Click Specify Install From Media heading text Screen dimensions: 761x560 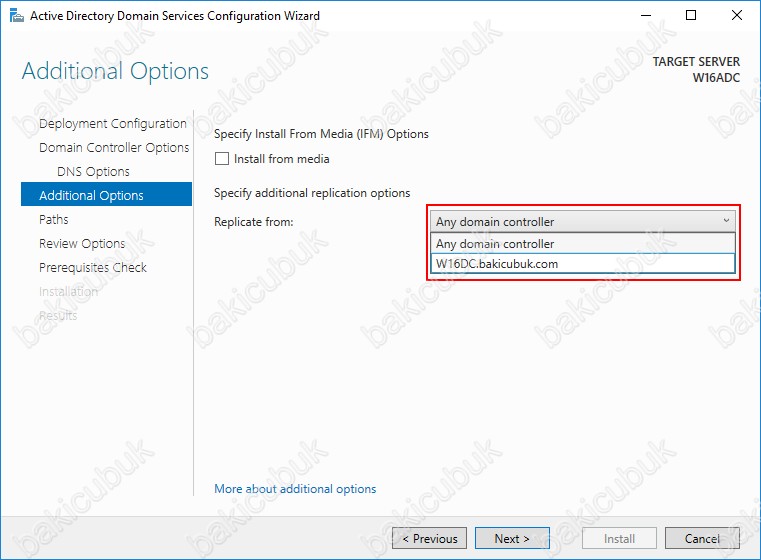[x=321, y=134]
